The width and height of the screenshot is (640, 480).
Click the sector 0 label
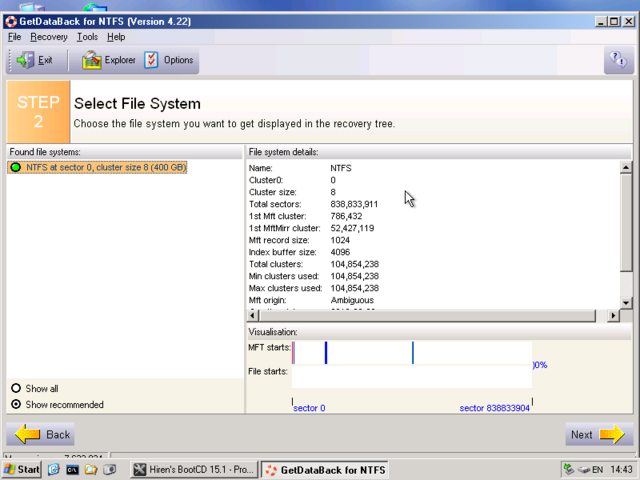(309, 408)
